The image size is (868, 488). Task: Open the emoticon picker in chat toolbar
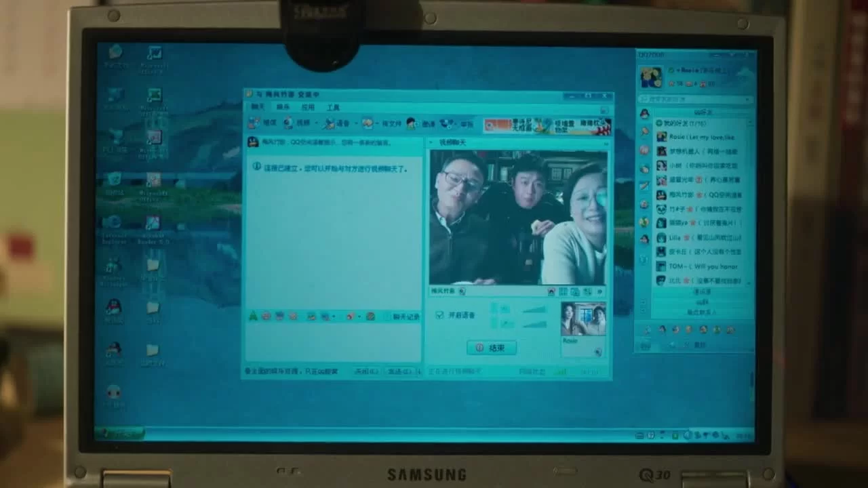[x=266, y=316]
